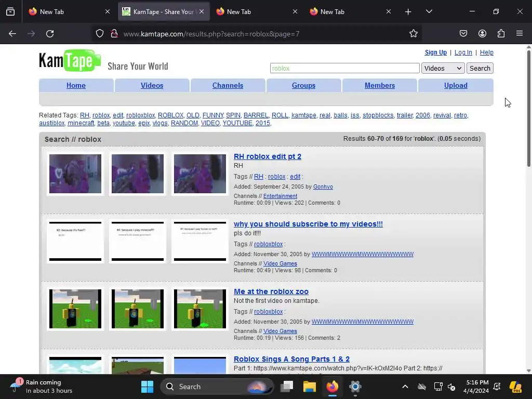Expand the Videos search type dropdown
Image resolution: width=532 pixels, height=399 pixels.
(x=443, y=68)
